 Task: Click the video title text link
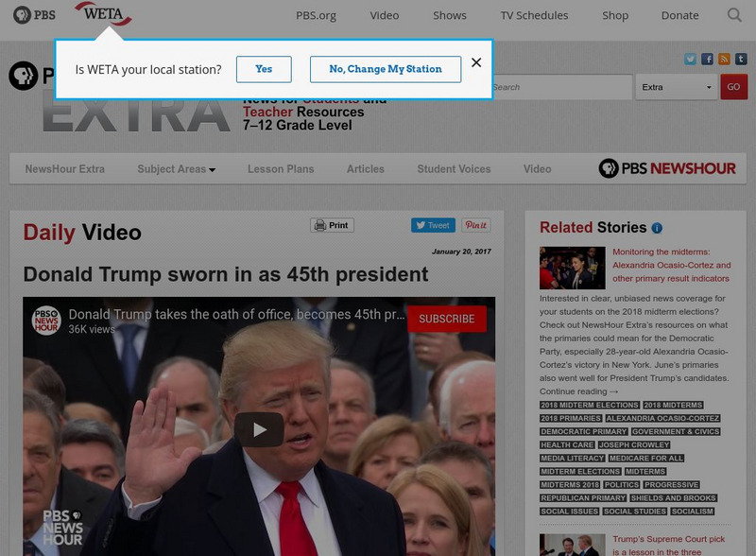point(236,315)
